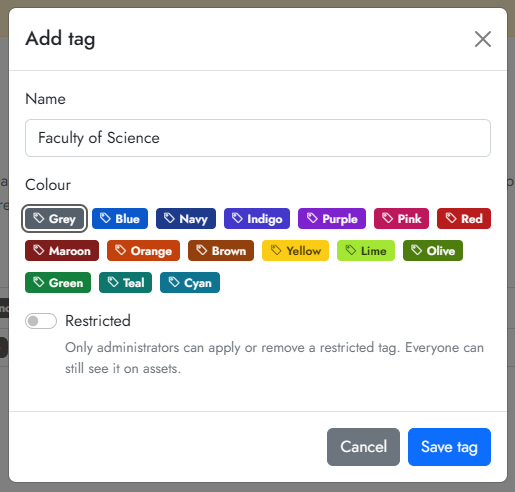Pick the Lime colour tag
515x492 pixels.
[x=366, y=251]
